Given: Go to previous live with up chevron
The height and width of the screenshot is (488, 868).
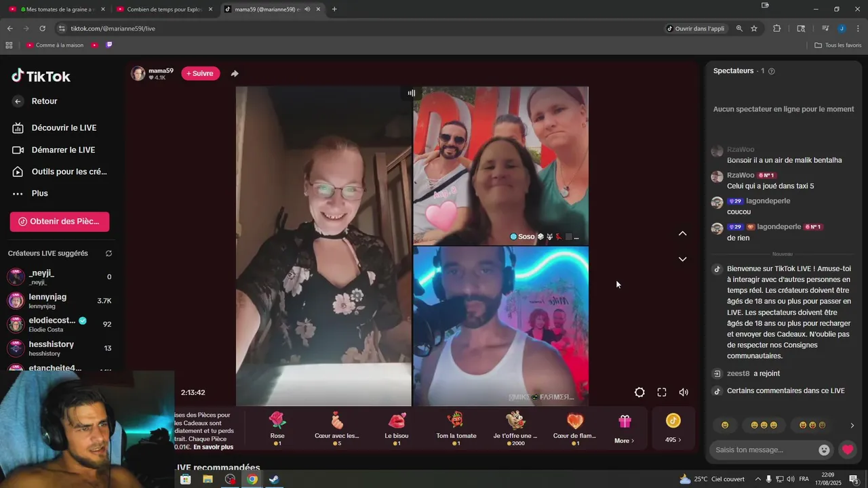Looking at the screenshot, I should [682, 233].
